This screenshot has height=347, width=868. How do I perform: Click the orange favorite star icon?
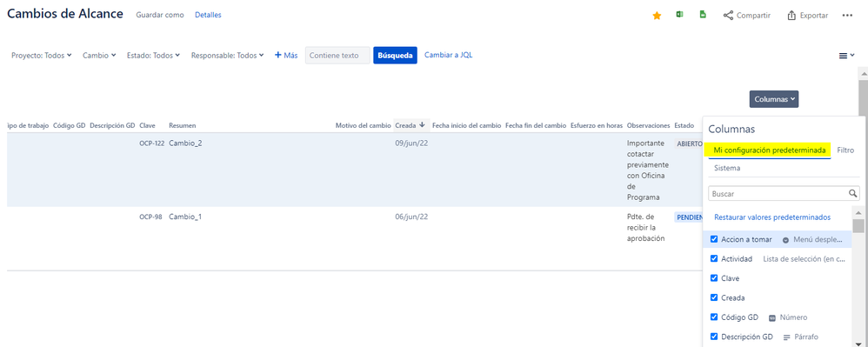pos(658,16)
